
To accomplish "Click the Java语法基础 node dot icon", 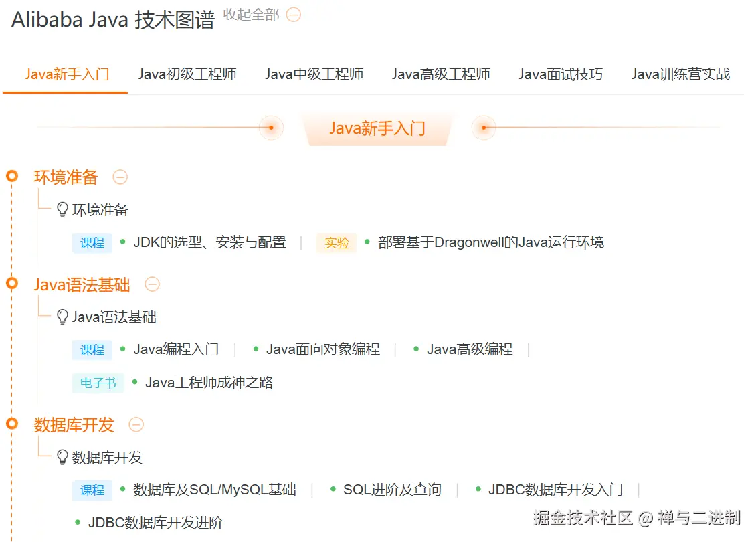I will tap(12, 284).
